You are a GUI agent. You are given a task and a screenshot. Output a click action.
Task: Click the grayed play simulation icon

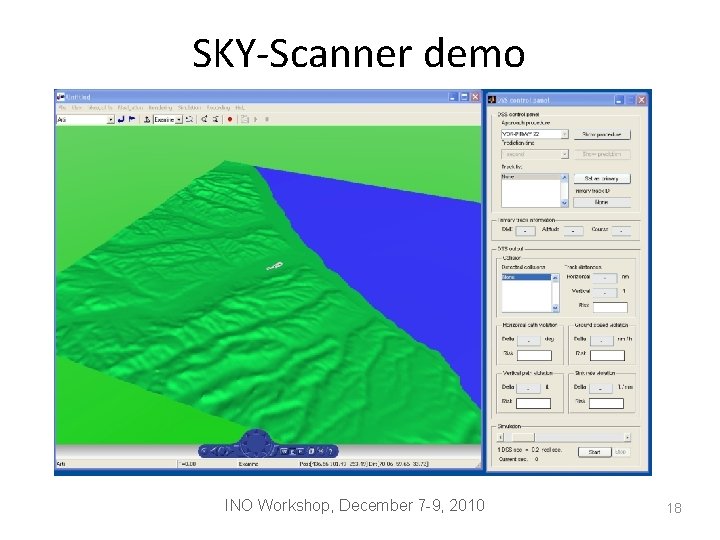(x=256, y=119)
